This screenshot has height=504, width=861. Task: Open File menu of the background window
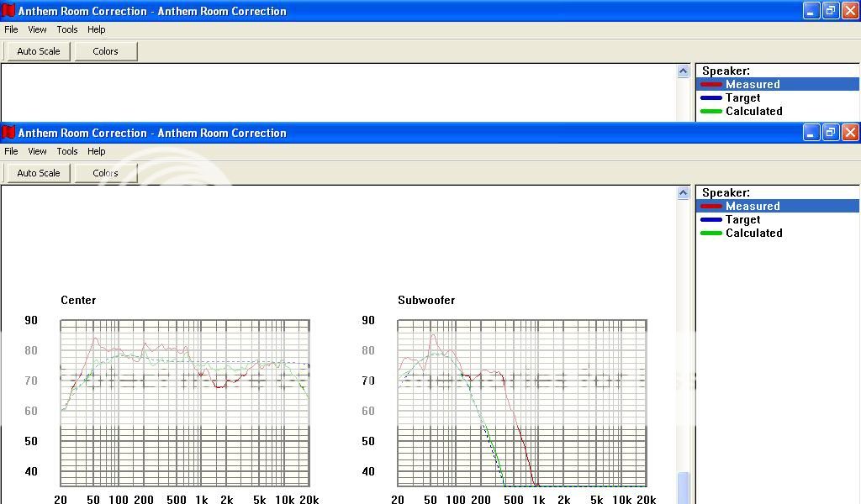(x=11, y=29)
